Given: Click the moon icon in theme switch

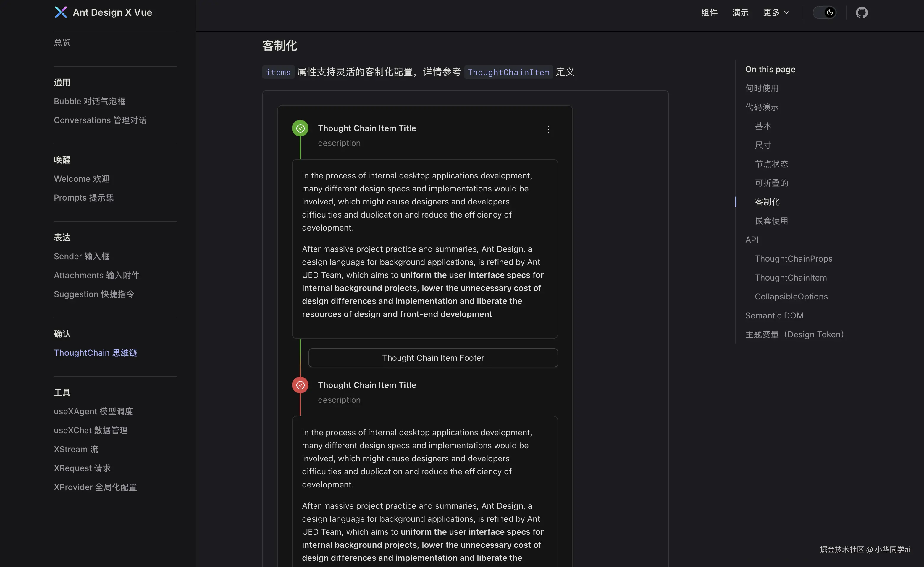Looking at the screenshot, I should click(x=830, y=12).
